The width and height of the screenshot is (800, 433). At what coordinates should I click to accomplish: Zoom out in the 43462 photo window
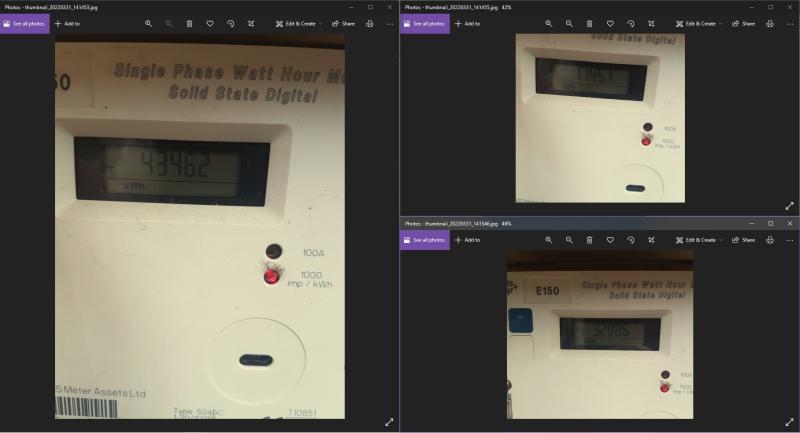(x=169, y=24)
